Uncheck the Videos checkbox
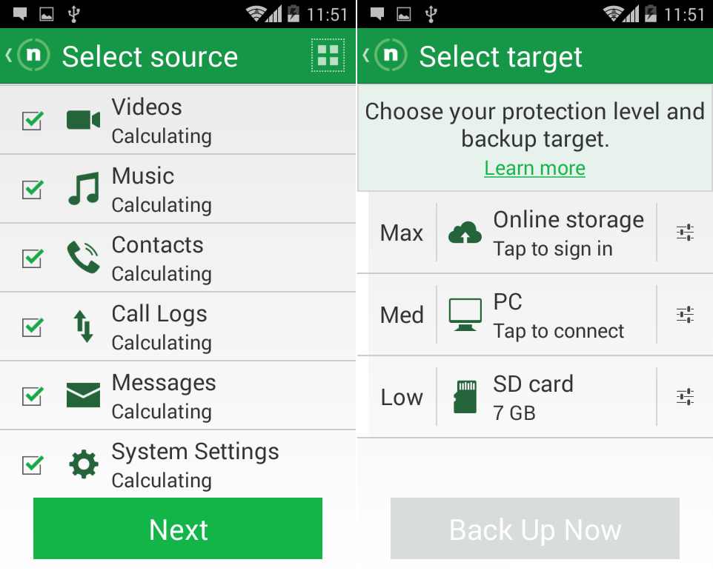Viewport: 713px width, 588px height. point(33,121)
